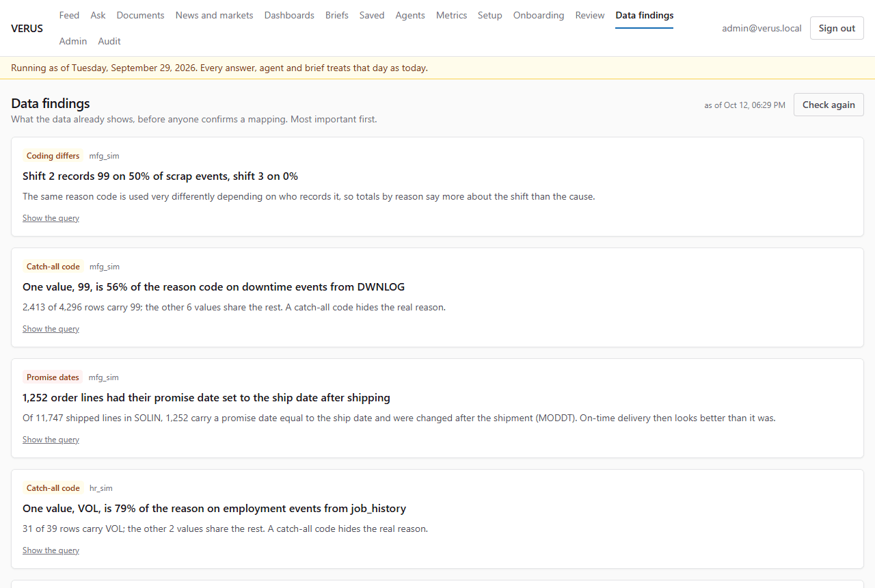Go to the Review tab
This screenshot has height=588, width=875.
tap(590, 15)
